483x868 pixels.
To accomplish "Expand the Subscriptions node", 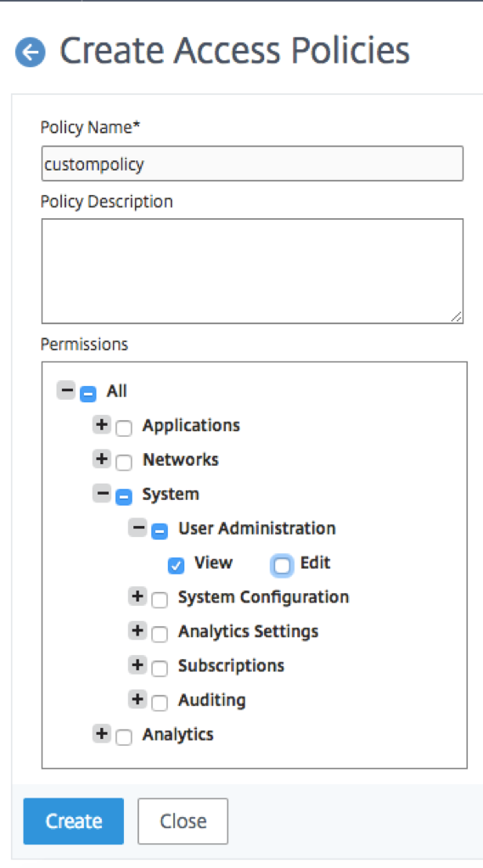I will 138,664.
